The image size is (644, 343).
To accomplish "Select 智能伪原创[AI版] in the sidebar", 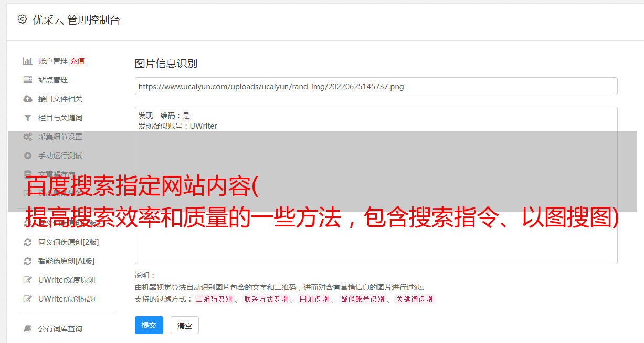I will (67, 261).
